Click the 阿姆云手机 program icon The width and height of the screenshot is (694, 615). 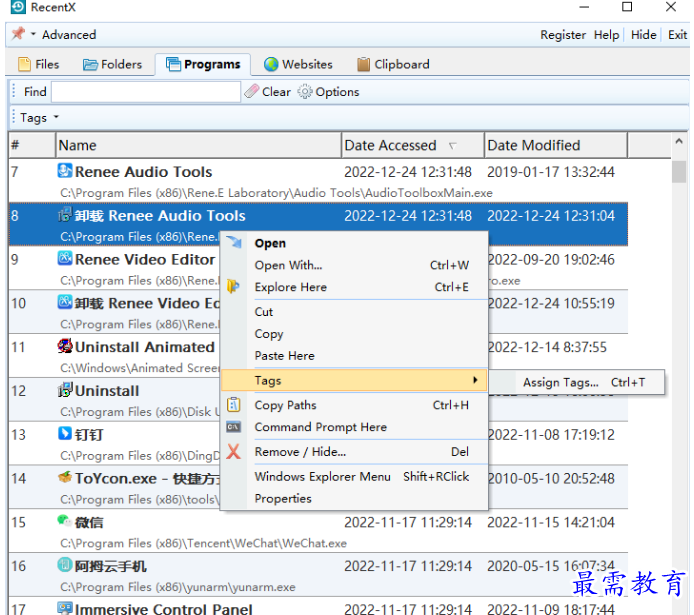(65, 565)
